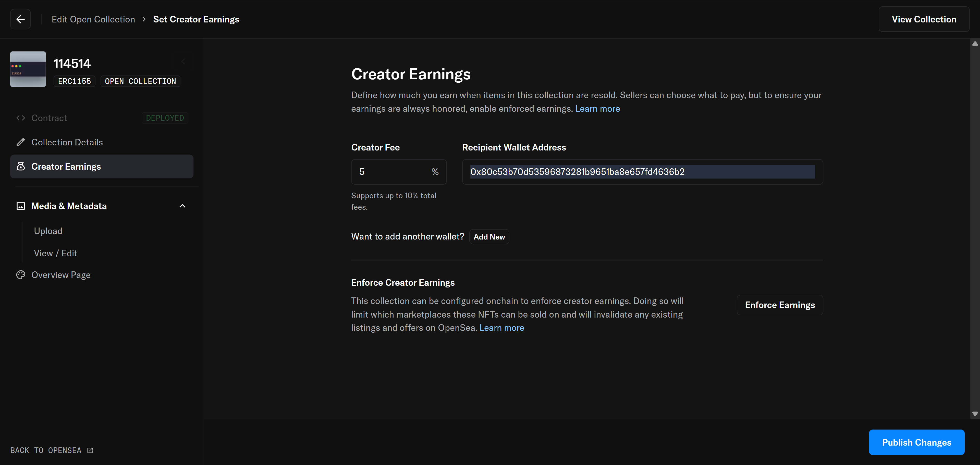Click the Overview Page palette icon

click(x=20, y=275)
